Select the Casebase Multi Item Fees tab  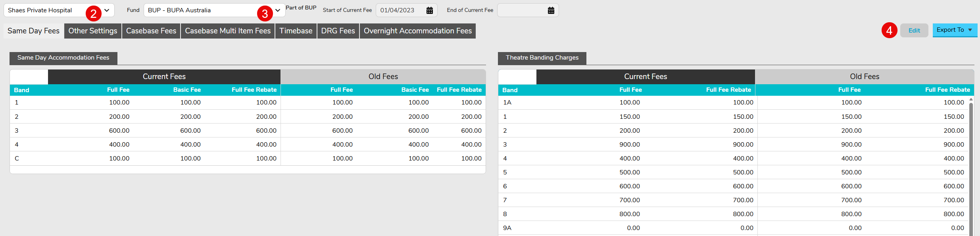point(228,31)
